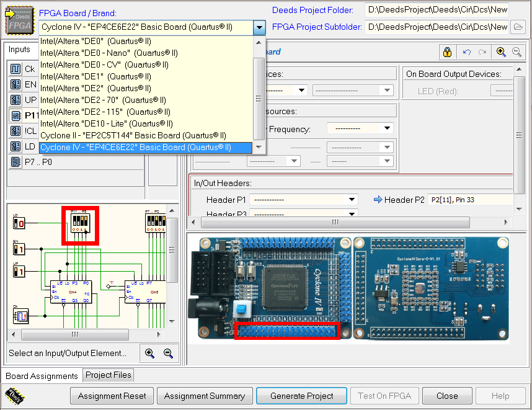
Task: Click the assignment panel scroll-right arrow
Action: click(506, 222)
